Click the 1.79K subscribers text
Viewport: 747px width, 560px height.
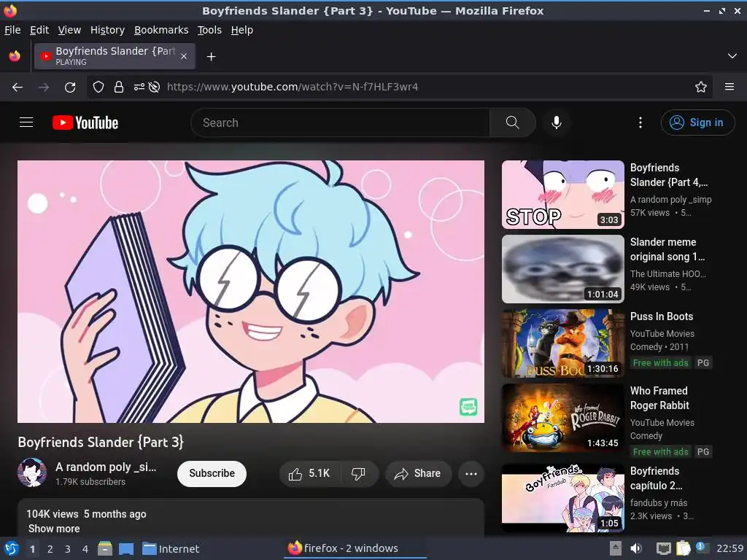(x=90, y=482)
